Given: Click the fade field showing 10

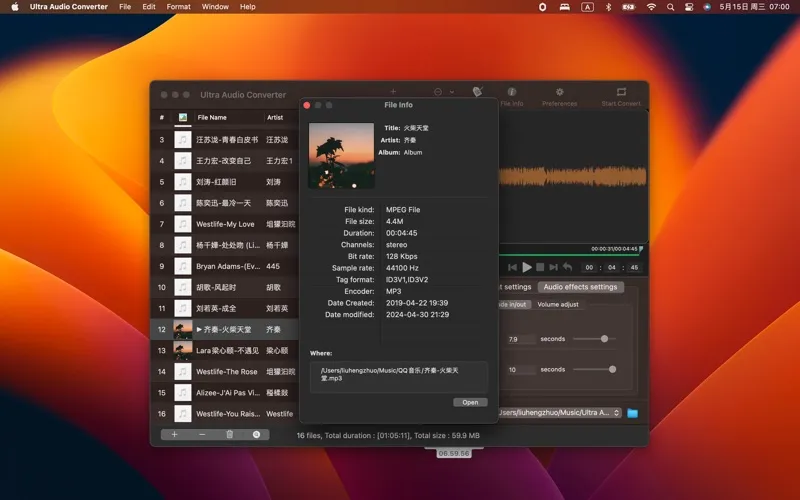Looking at the screenshot, I should coord(520,370).
